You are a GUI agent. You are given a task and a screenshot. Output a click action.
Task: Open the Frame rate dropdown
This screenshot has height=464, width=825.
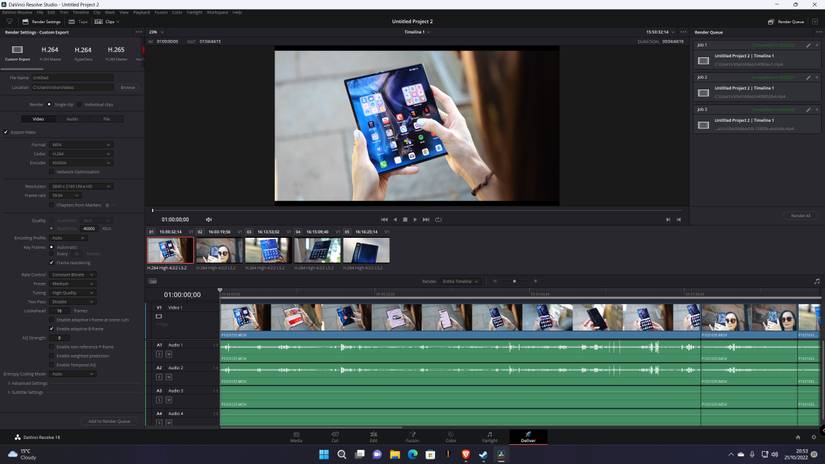pos(65,196)
